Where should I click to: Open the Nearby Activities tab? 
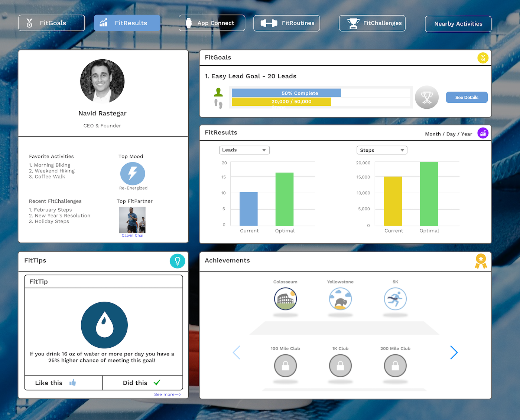point(458,24)
